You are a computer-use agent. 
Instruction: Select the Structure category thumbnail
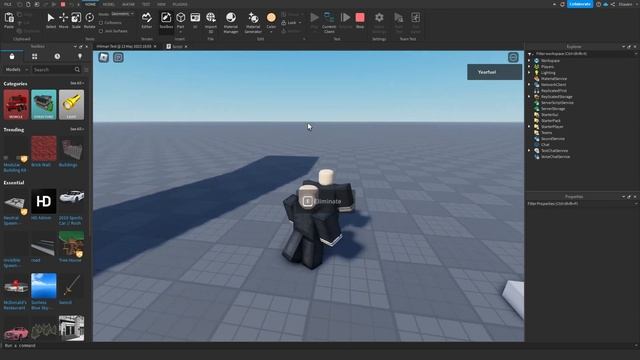[x=44, y=105]
